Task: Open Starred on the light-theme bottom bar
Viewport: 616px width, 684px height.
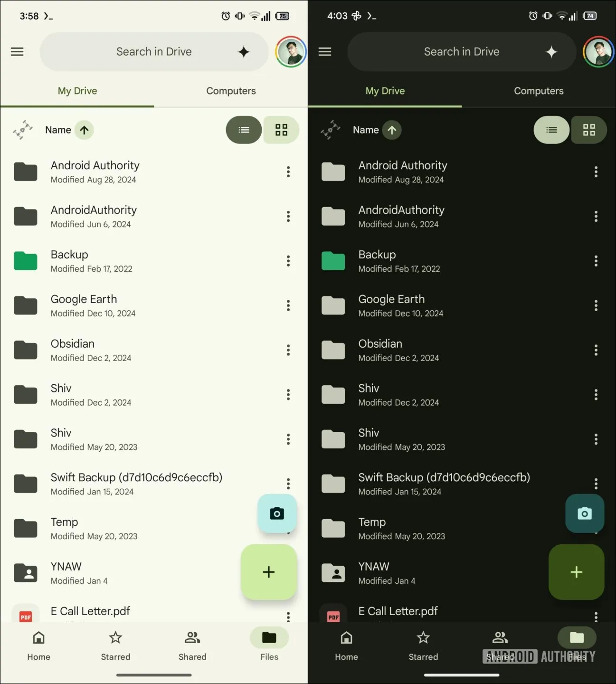Action: coord(115,645)
